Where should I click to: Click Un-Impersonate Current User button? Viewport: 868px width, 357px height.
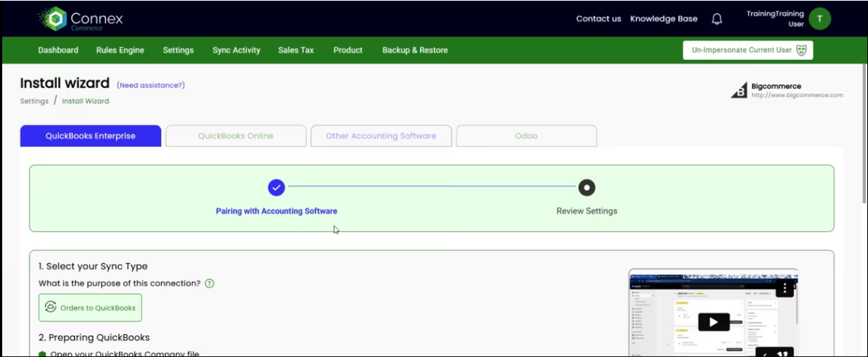coord(748,50)
